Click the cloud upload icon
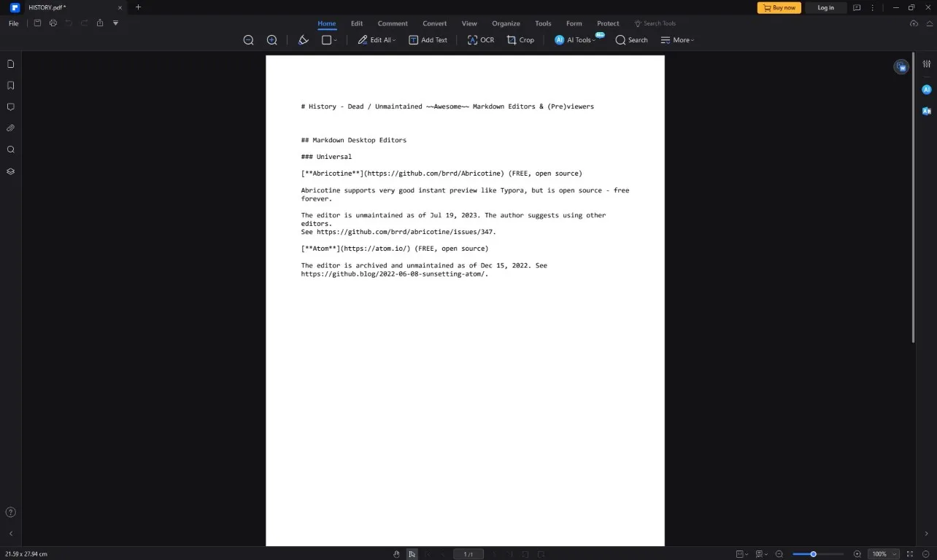The image size is (937, 560). (914, 23)
